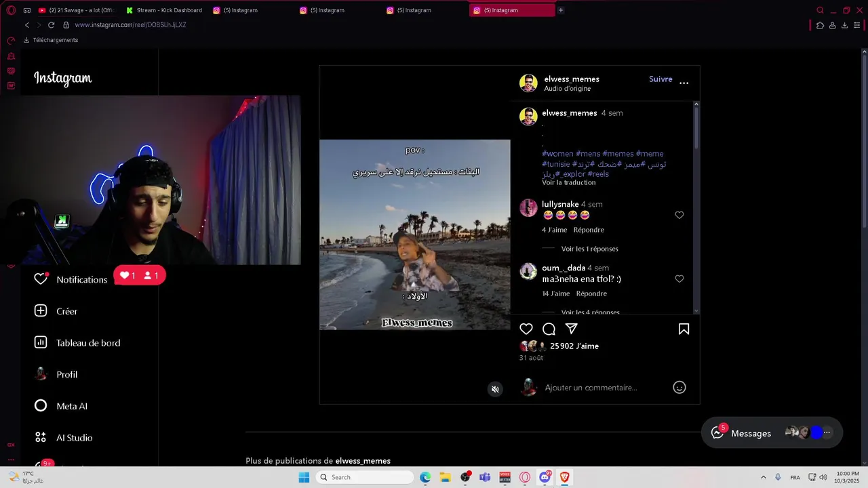868x488 pixels.
Task: Click the system tray volume icon
Action: 823,477
